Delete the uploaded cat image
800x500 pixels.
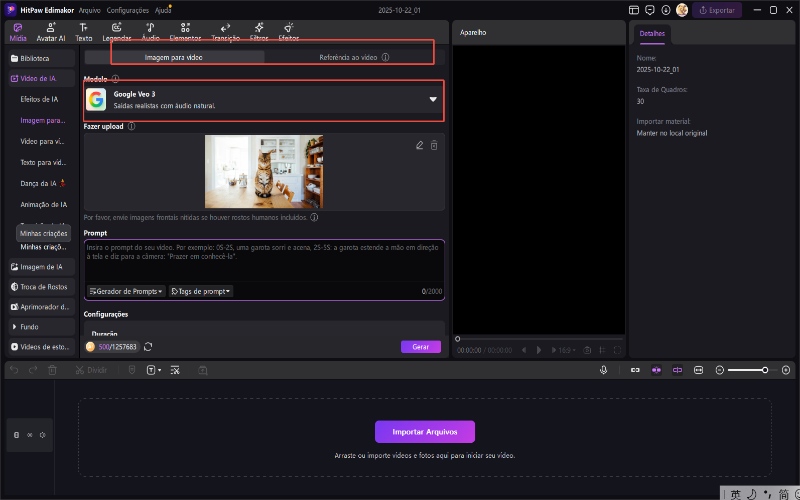click(434, 146)
